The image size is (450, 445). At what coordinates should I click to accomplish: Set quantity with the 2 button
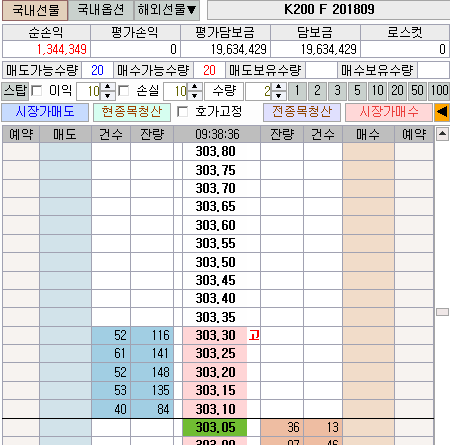317,91
